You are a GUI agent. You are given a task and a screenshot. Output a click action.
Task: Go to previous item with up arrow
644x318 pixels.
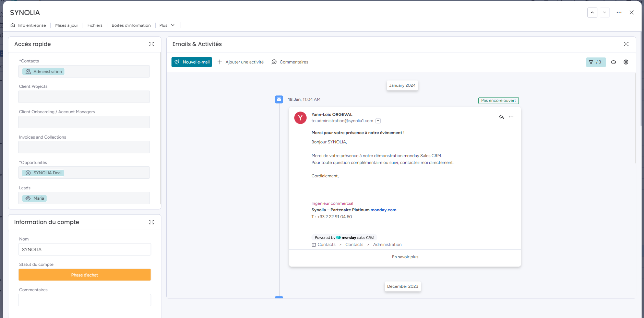click(x=592, y=12)
